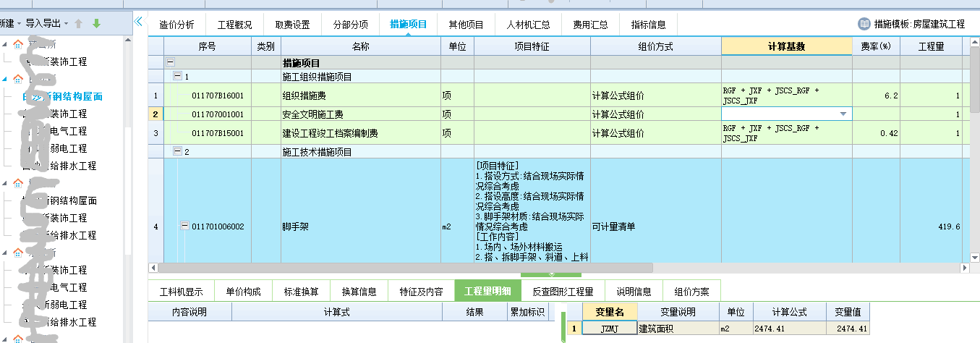
Task: Click the 0.42 fee rate cell
Action: 875,133
